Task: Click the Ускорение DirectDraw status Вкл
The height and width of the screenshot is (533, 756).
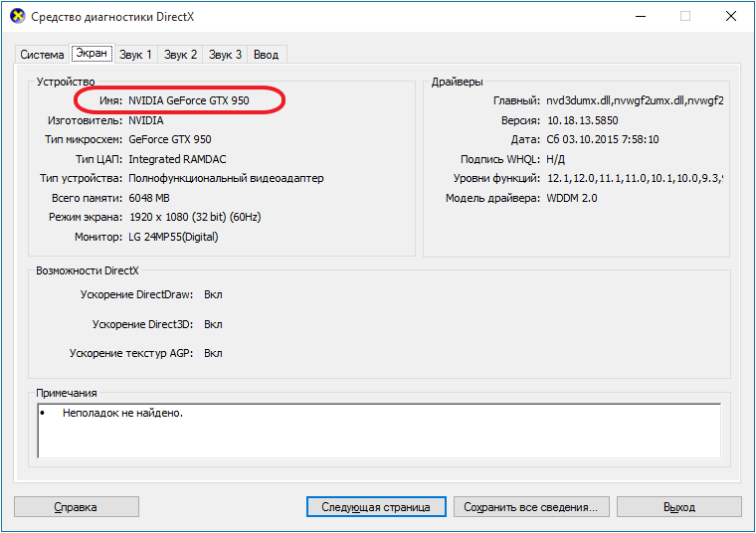Action: point(213,294)
